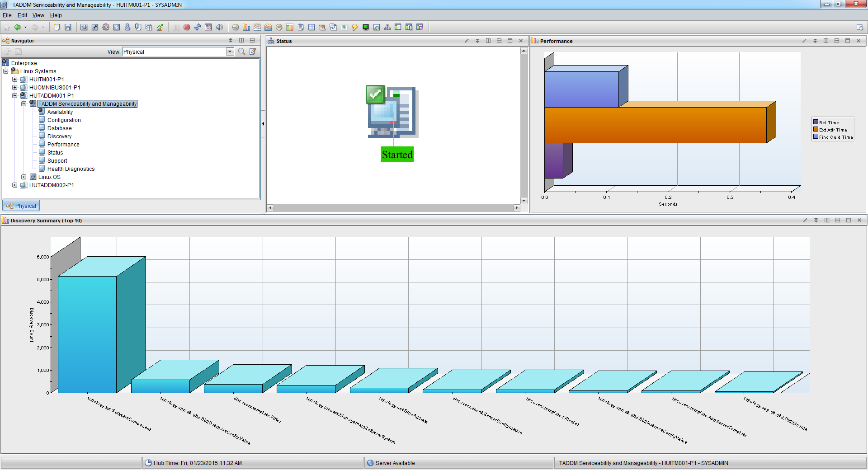The height and width of the screenshot is (470, 868).
Task: Click the Ext Attr Time orange legend swatch
Action: tap(816, 129)
